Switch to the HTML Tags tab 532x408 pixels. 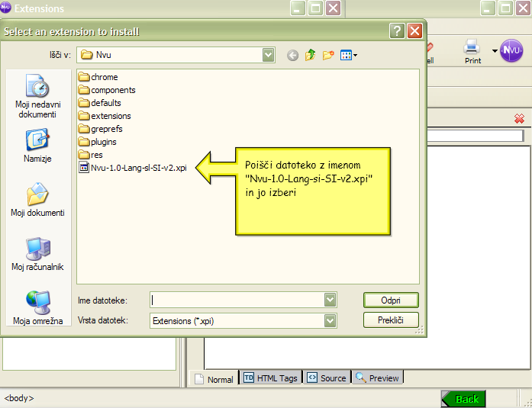(270, 378)
